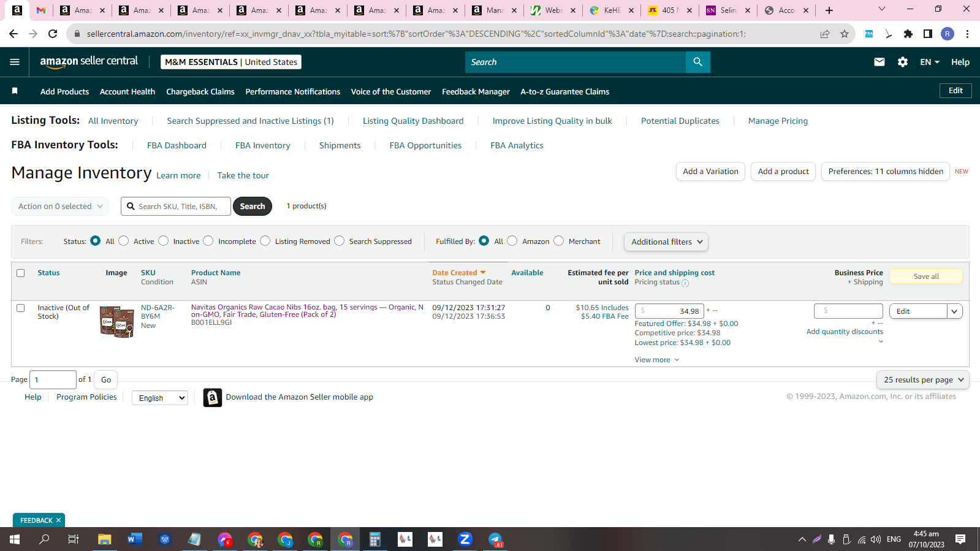The height and width of the screenshot is (551, 980).
Task: Open the Chrome profile avatar R
Action: click(x=948, y=34)
